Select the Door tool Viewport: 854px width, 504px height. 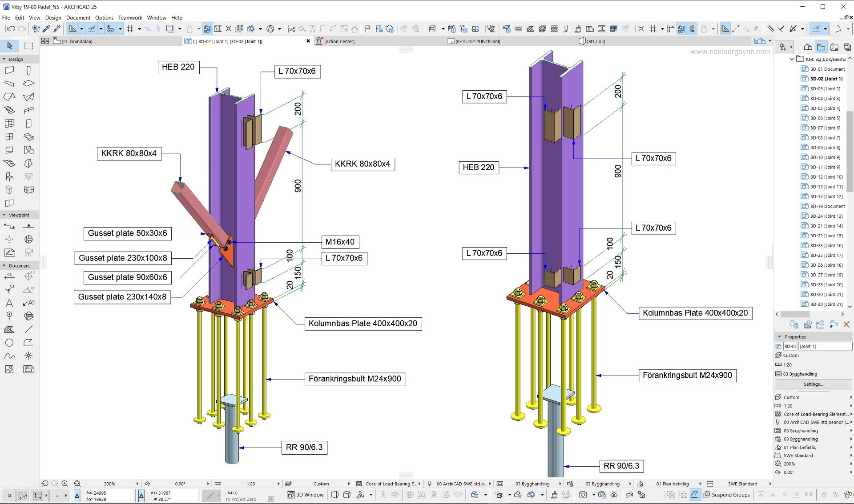28,124
